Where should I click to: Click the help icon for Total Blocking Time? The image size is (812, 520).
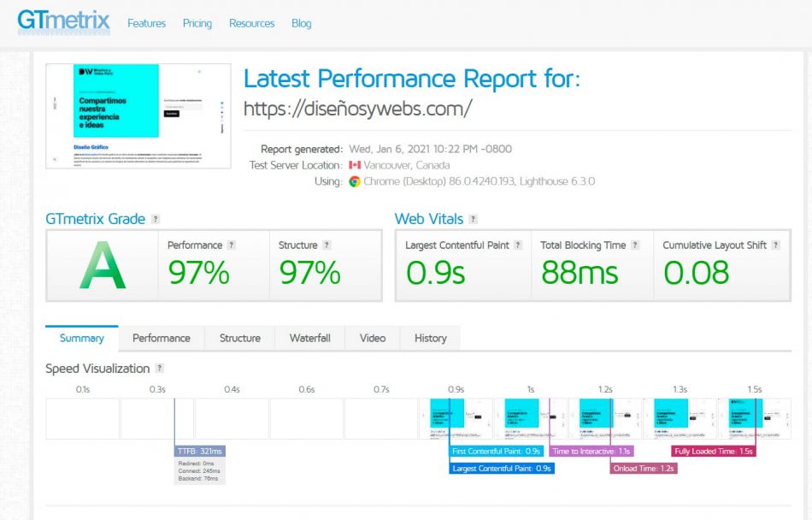635,245
